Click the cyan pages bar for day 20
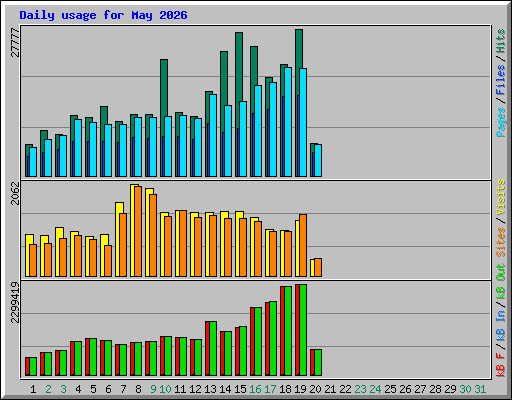Viewport: 512px width, 400px height. coord(318,160)
